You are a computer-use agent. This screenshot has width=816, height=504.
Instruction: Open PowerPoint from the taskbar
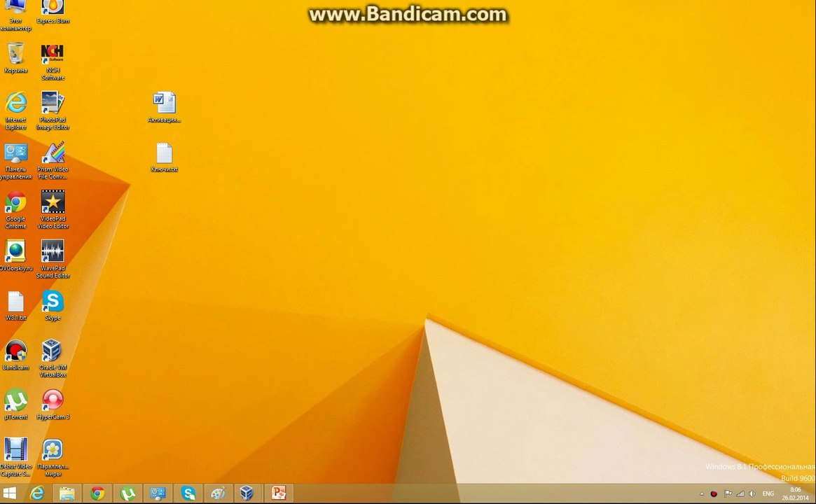click(x=279, y=493)
